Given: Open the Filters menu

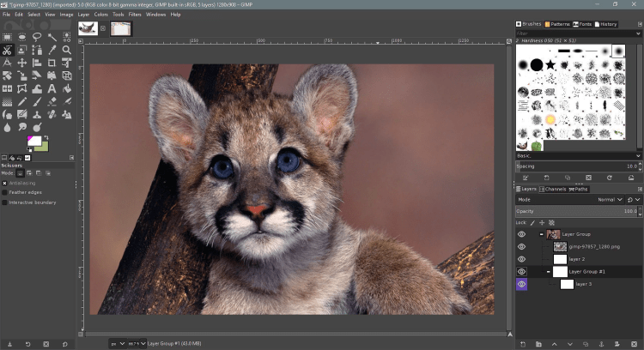Looking at the screenshot, I should point(135,15).
